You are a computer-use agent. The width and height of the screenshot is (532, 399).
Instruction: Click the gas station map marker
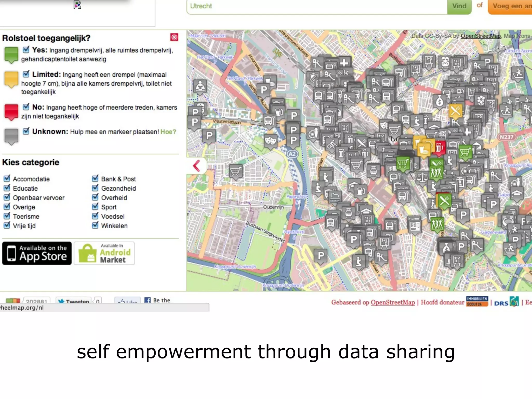[x=361, y=191]
